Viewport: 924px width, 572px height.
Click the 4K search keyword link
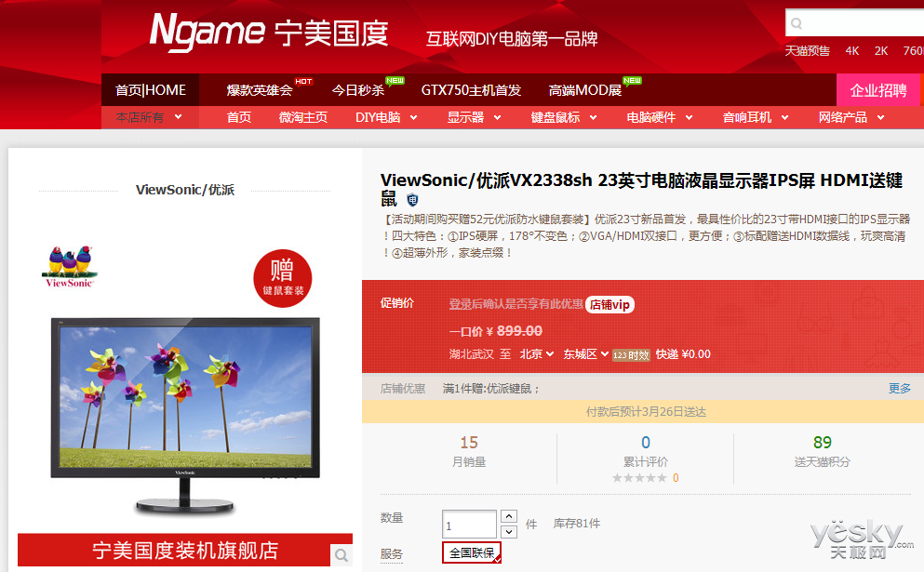(x=852, y=51)
